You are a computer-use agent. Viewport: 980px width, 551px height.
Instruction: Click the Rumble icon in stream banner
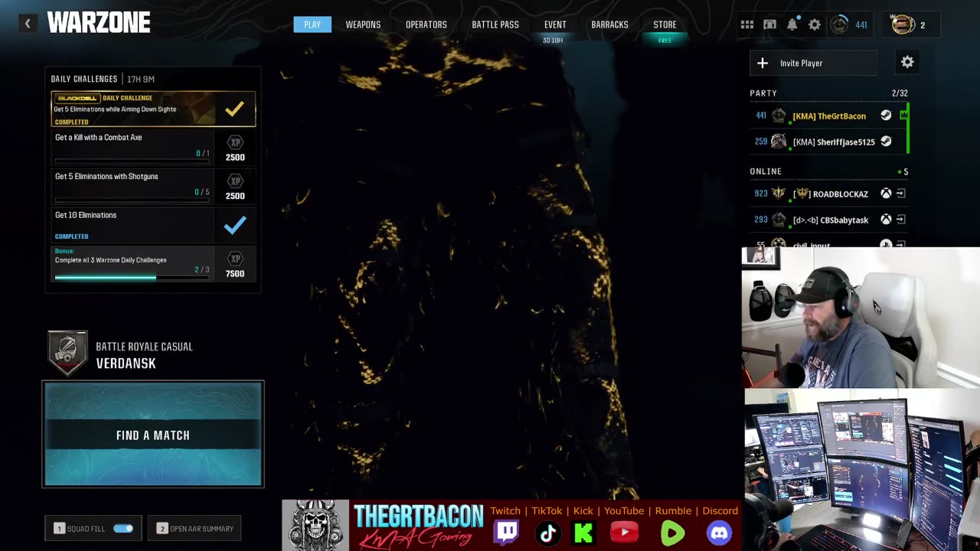pyautogui.click(x=672, y=533)
